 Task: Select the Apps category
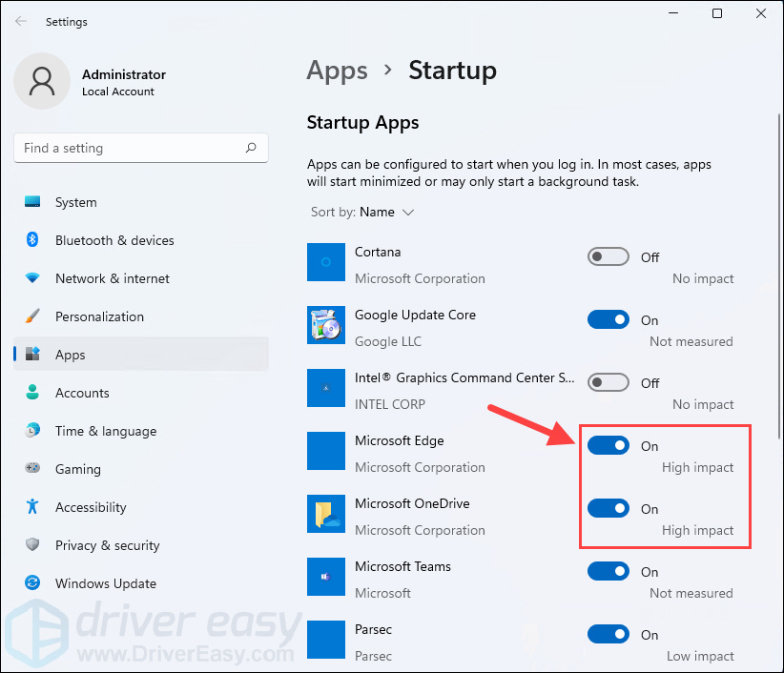click(141, 354)
